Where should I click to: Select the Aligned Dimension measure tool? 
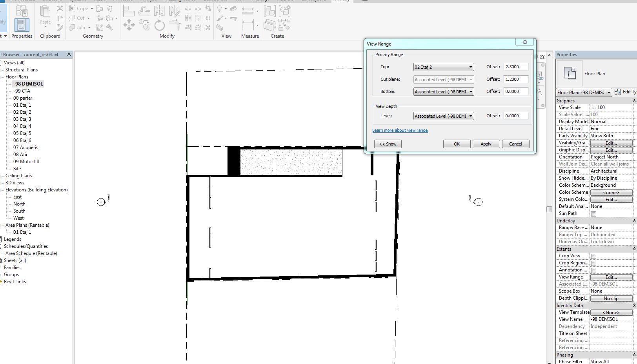pyautogui.click(x=248, y=25)
